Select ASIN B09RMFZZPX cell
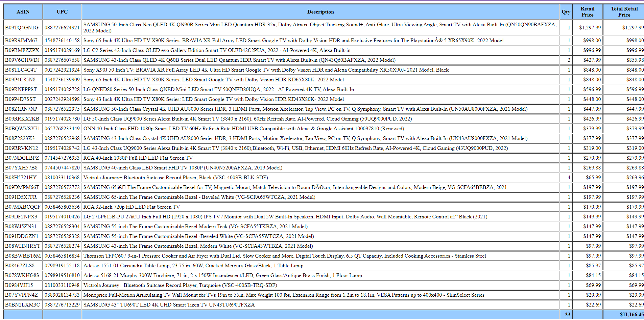This screenshot has width=644, height=320. (x=23, y=50)
